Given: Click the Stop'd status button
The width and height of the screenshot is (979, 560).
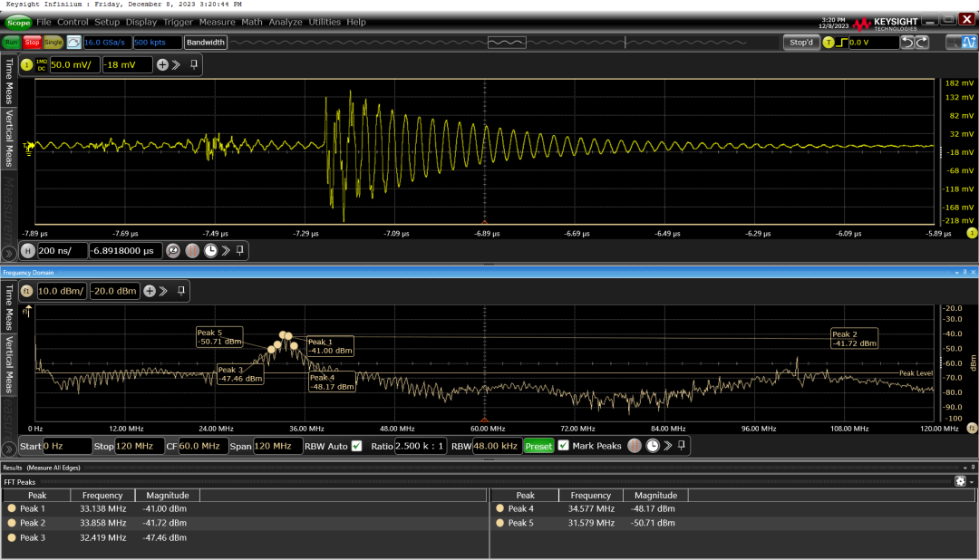Looking at the screenshot, I should tap(801, 43).
